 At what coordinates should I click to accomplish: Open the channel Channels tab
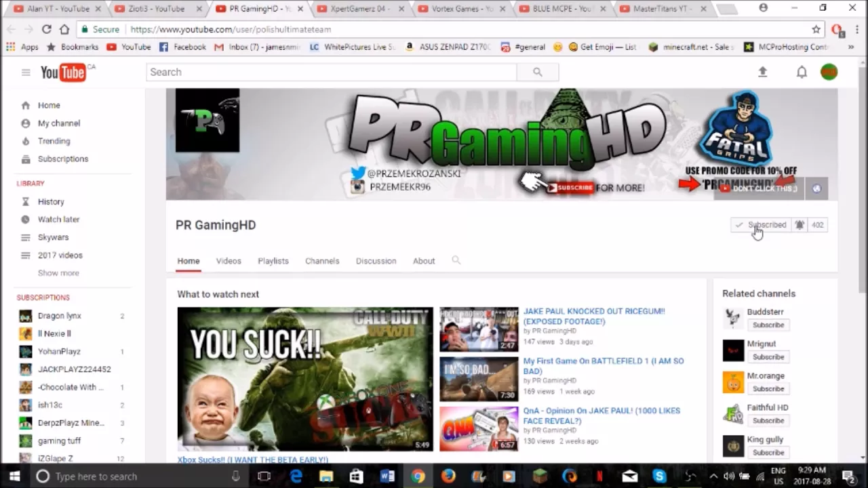[322, 261]
